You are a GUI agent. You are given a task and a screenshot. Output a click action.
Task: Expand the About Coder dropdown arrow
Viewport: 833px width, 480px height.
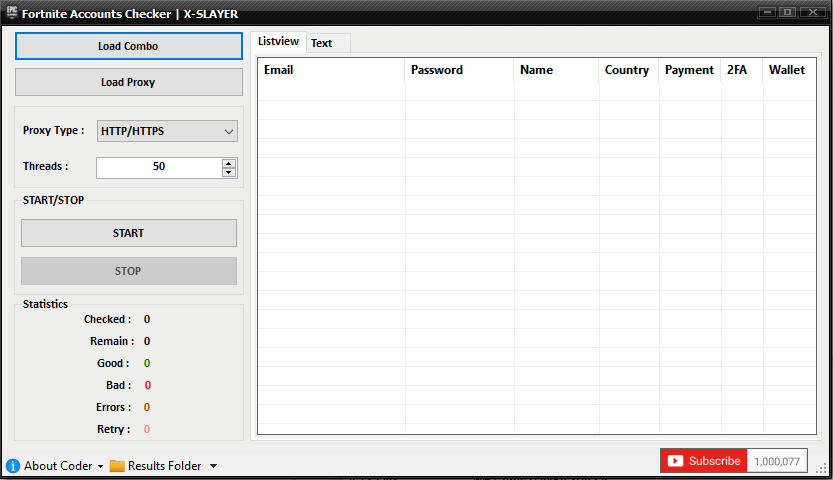coord(100,466)
